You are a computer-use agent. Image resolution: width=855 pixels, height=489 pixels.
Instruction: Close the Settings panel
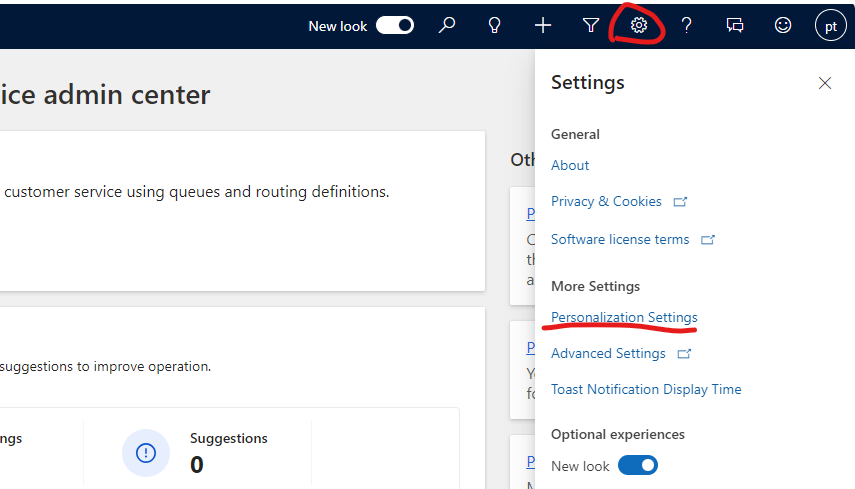pos(824,83)
